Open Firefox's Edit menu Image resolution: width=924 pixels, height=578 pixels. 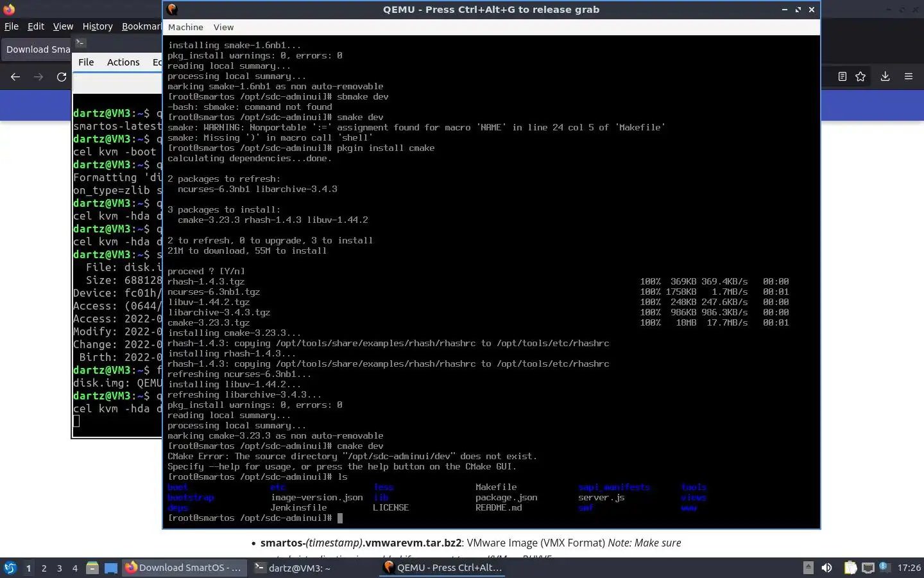[36, 26]
